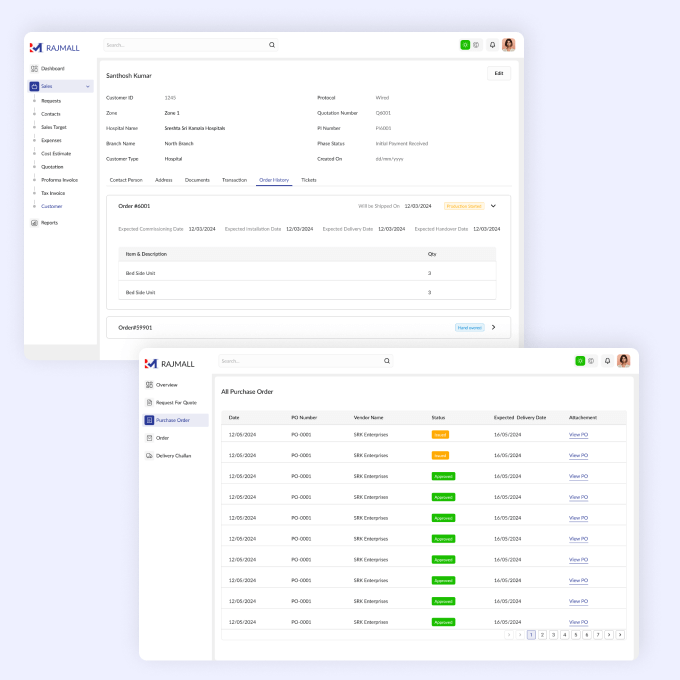Open the Request For Quote sidebar icon
Viewport: 680px width, 680px height.
point(149,402)
